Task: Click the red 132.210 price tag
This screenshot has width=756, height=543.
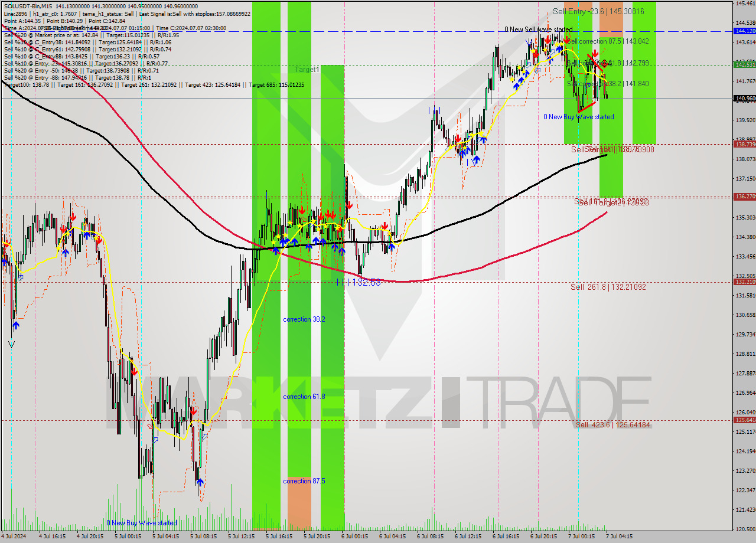Action: pyautogui.click(x=744, y=282)
